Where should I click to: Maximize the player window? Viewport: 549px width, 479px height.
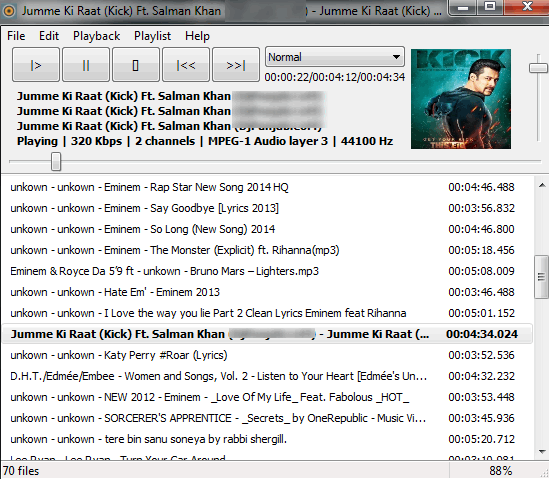click(490, 7)
